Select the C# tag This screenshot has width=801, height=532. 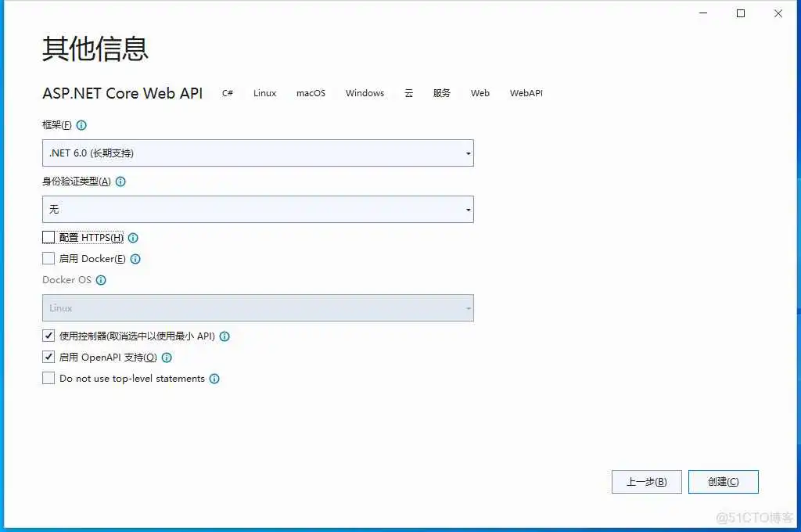pyautogui.click(x=227, y=93)
